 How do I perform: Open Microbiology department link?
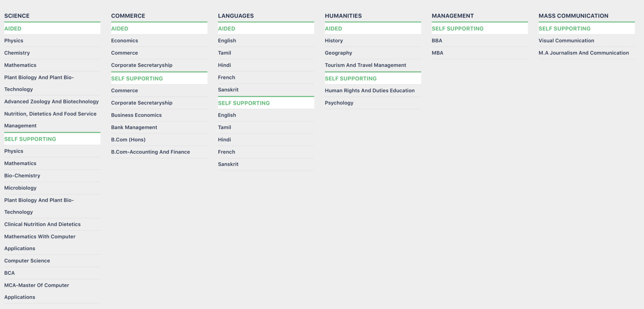(x=20, y=188)
